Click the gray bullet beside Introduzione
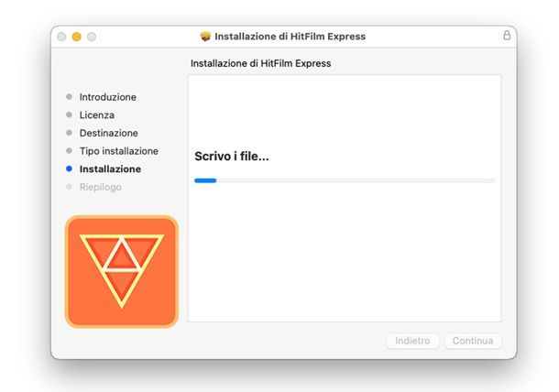The image size is (559, 392). tap(69, 97)
